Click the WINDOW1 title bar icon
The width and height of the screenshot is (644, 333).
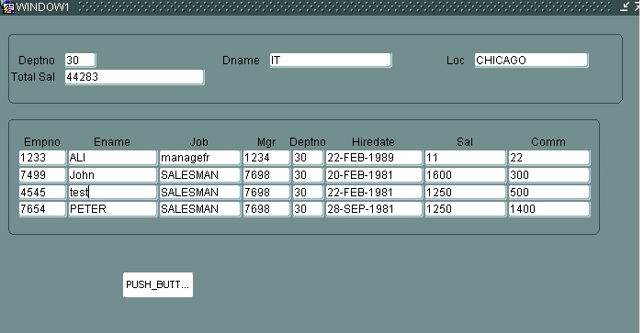point(8,7)
